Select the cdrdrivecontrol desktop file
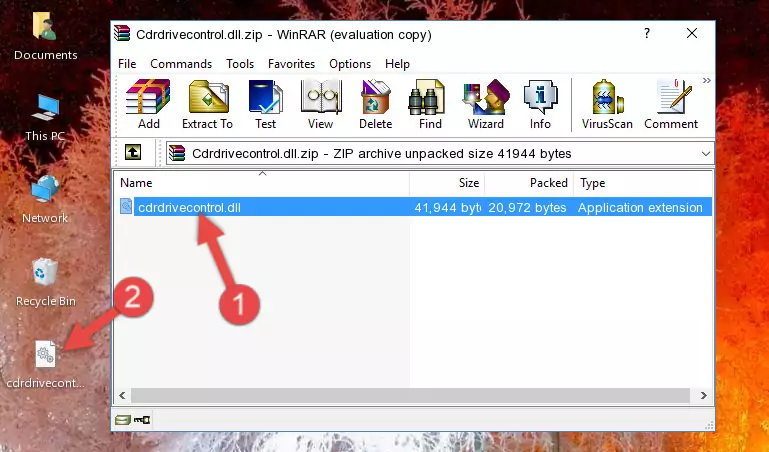This screenshot has height=452, width=769. pos(45,365)
